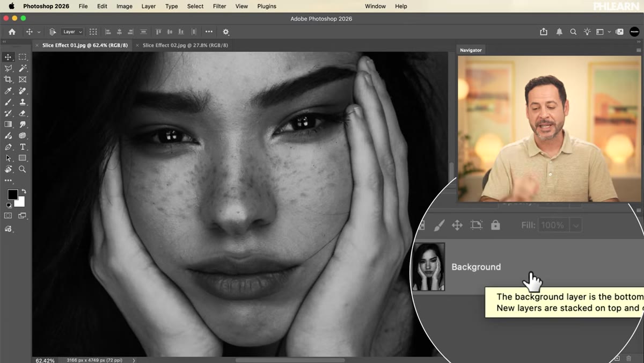Select the Navigator panel tab
Image resolution: width=644 pixels, height=363 pixels.
point(471,50)
